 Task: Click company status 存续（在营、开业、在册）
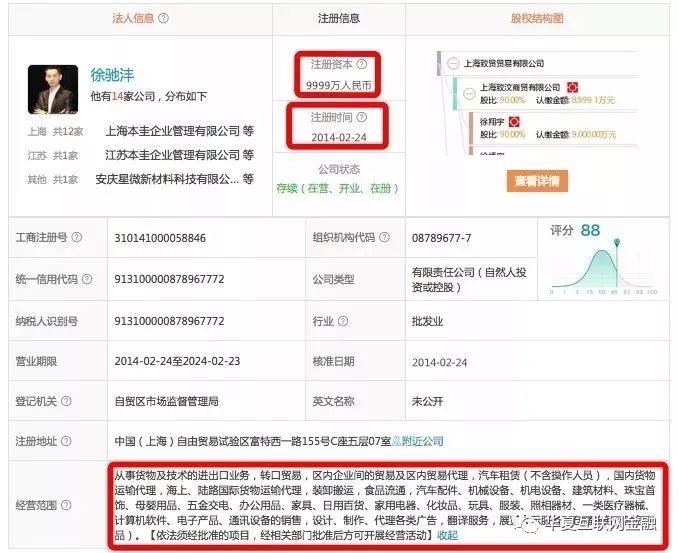[x=337, y=189]
